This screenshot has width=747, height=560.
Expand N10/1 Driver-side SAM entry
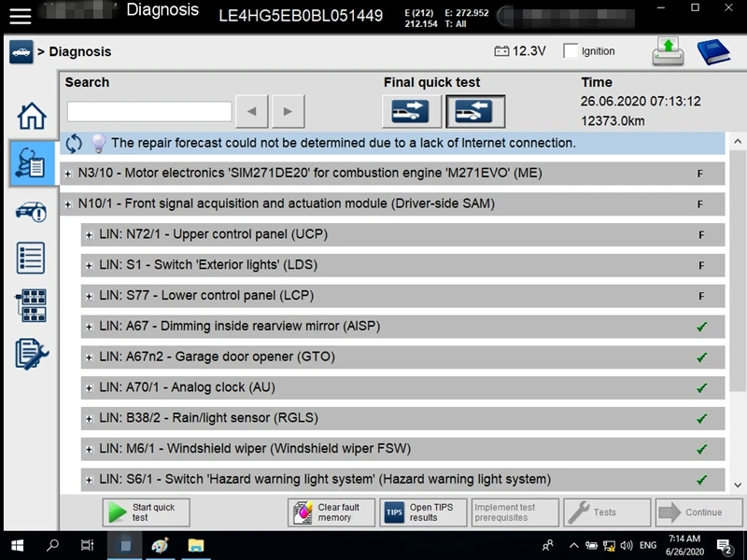tap(68, 204)
